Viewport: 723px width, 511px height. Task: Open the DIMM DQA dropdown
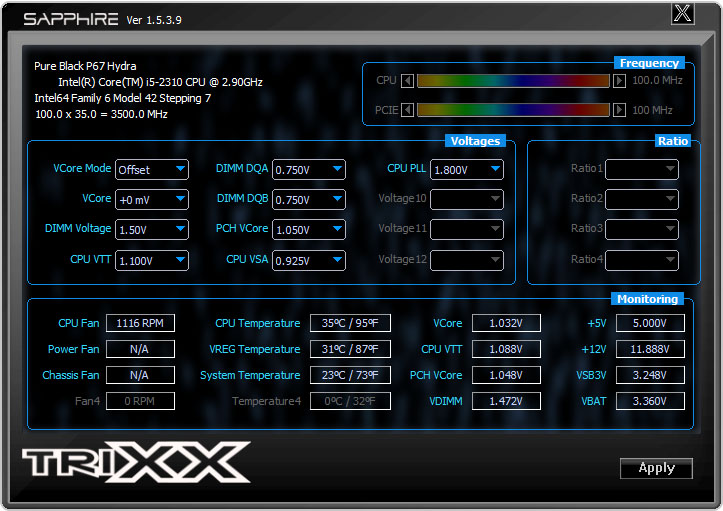click(308, 169)
